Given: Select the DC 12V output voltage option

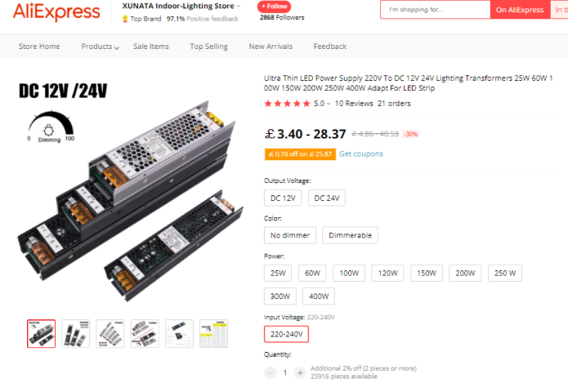Looking at the screenshot, I should point(283,198).
